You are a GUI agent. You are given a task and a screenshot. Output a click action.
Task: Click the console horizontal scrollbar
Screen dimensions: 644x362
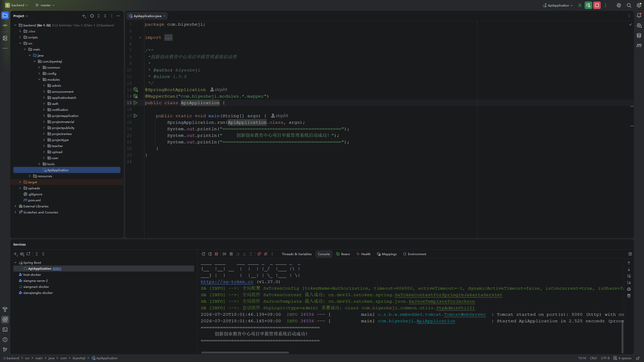(x=245, y=352)
